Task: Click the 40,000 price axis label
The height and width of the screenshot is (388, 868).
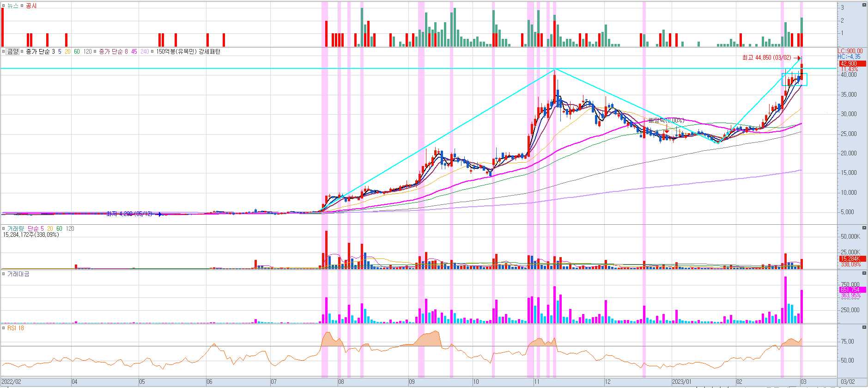Action: coord(849,75)
